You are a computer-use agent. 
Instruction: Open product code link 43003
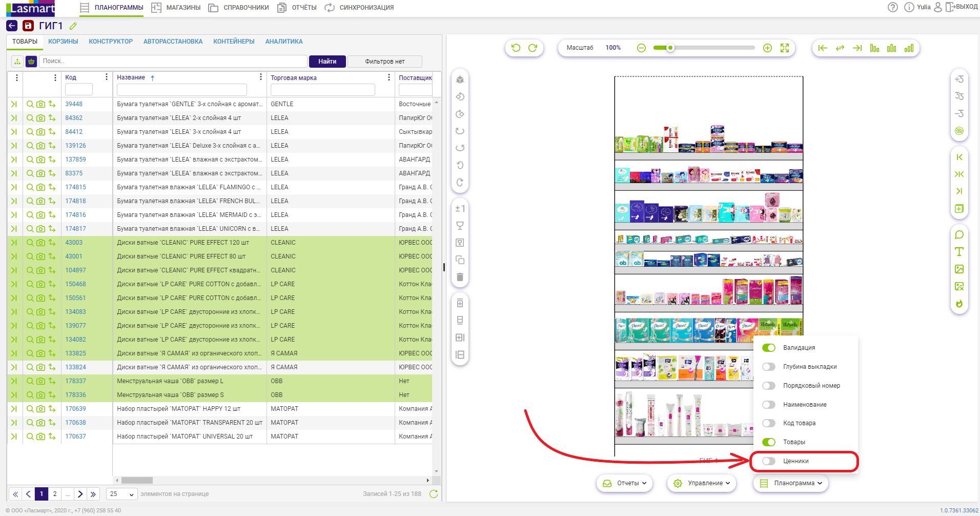coord(74,243)
